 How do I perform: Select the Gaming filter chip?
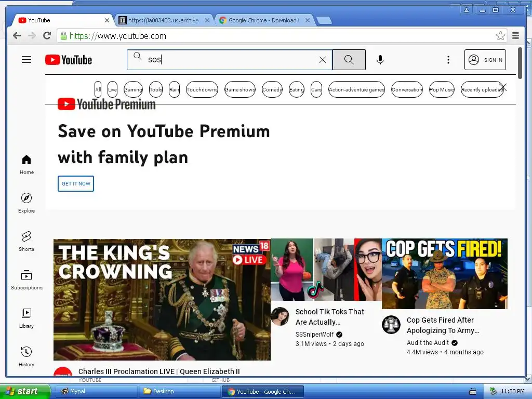point(133,89)
